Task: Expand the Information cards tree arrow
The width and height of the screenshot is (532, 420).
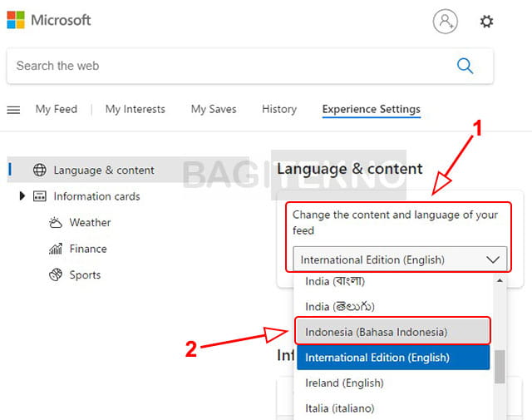Action: coord(22,196)
